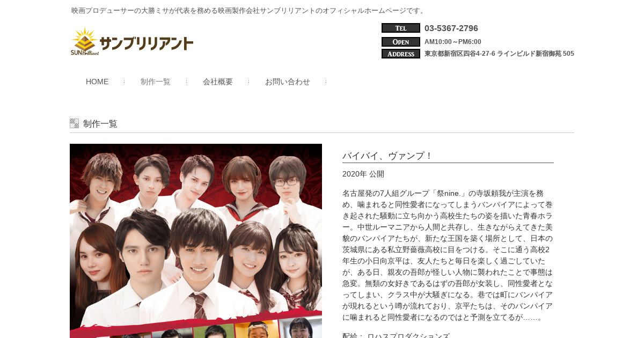Screen dimensions: 644x338
Task: Click the OPEN hours label icon
Action: [401, 41]
